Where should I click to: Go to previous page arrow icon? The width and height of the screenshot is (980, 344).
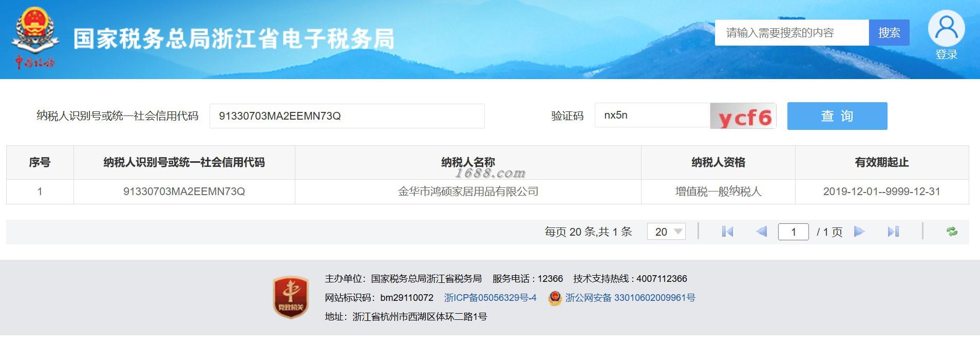761,232
